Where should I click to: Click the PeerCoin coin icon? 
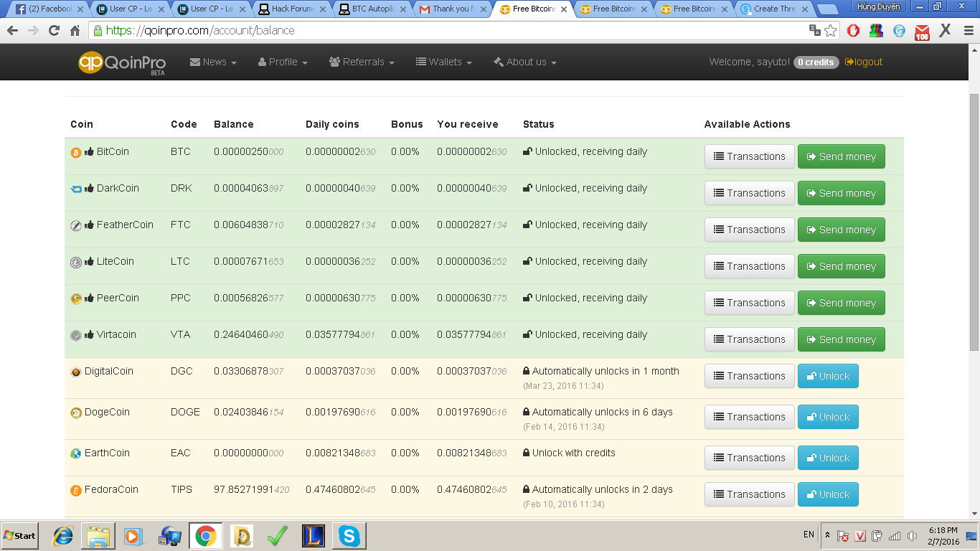76,298
